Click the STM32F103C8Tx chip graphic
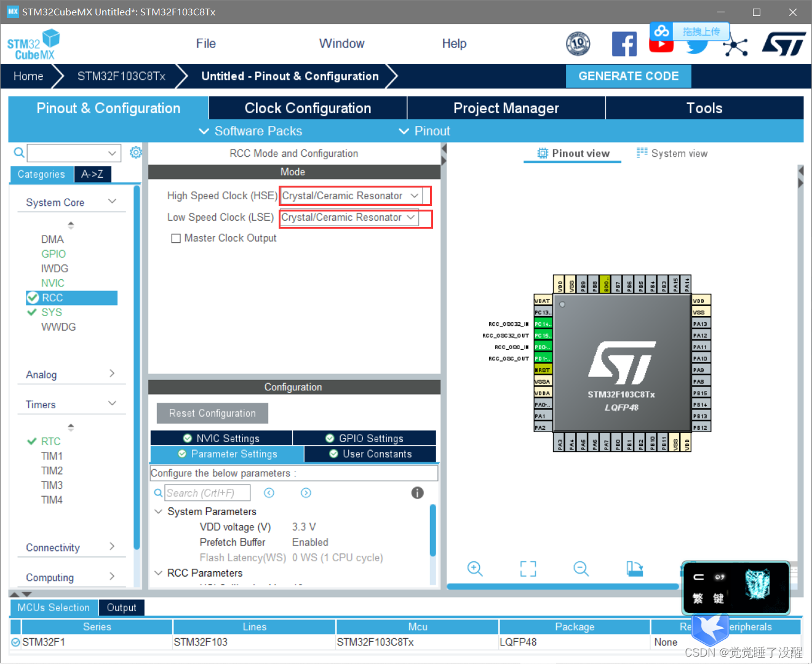 (x=622, y=363)
